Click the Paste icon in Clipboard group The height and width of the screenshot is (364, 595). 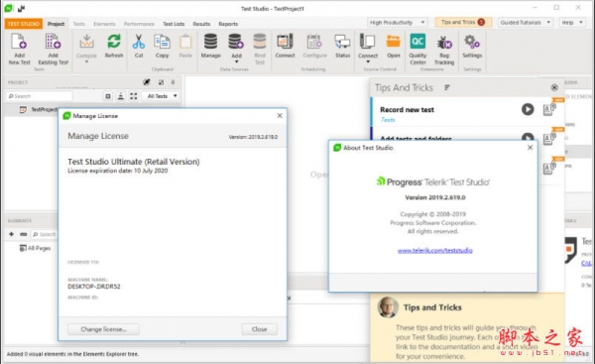pyautogui.click(x=185, y=42)
